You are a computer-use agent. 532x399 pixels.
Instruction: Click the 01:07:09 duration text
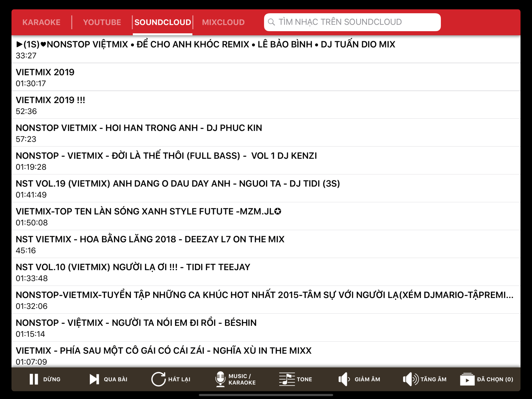click(x=31, y=362)
